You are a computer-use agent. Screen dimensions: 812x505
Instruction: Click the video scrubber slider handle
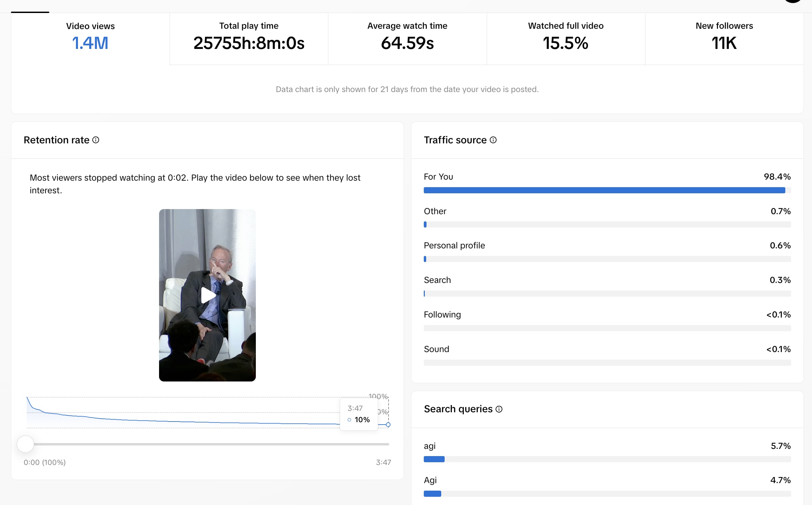coord(25,444)
